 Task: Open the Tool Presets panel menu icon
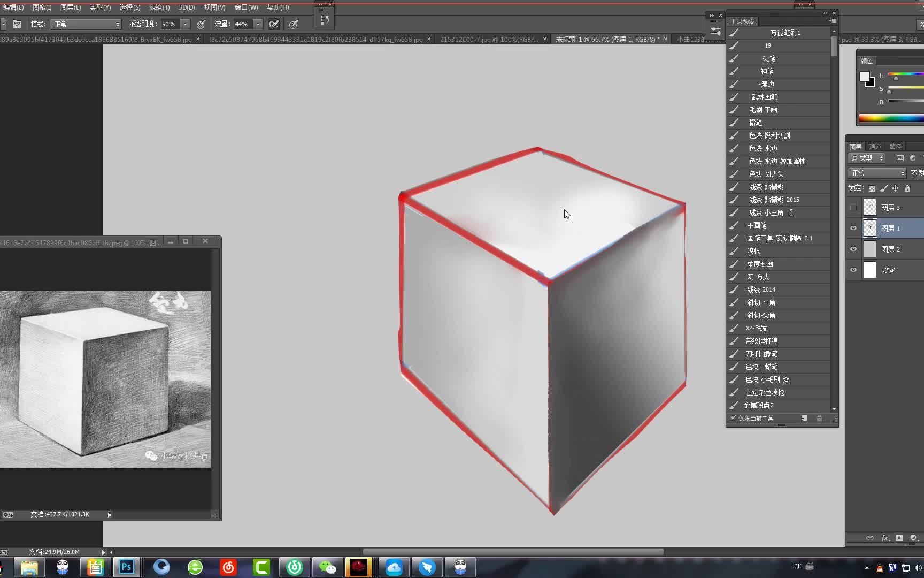click(x=833, y=21)
